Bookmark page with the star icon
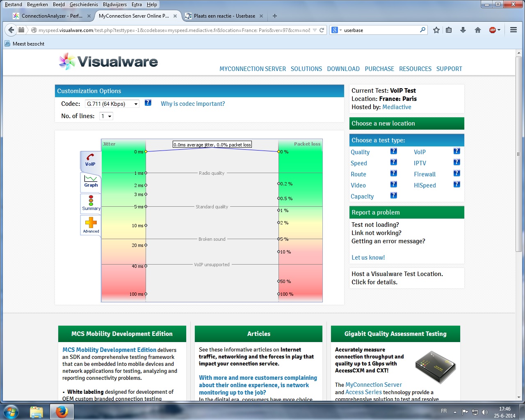 (x=436, y=30)
